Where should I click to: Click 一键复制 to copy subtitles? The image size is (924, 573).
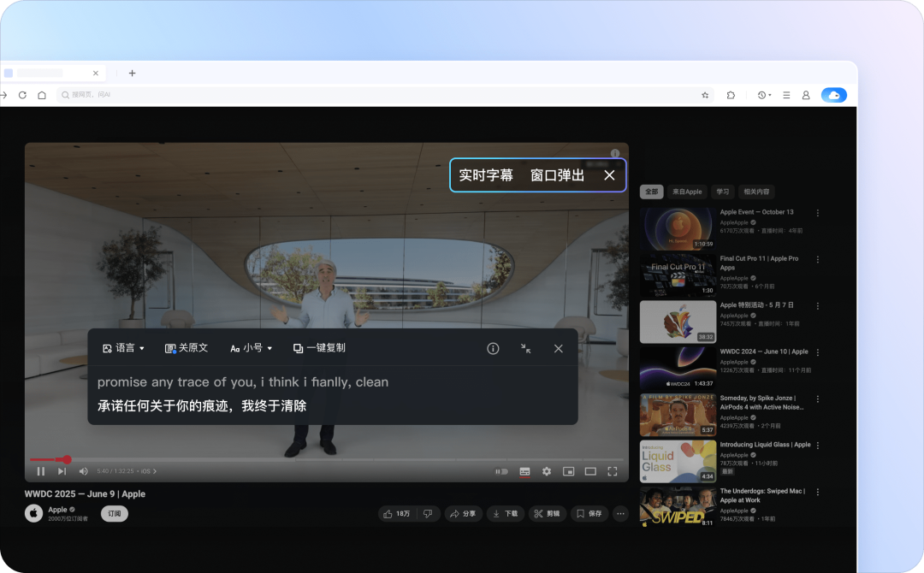click(319, 348)
